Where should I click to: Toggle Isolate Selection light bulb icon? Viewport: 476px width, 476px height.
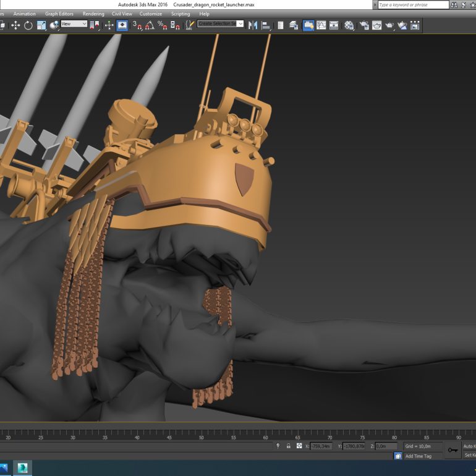pyautogui.click(x=278, y=446)
